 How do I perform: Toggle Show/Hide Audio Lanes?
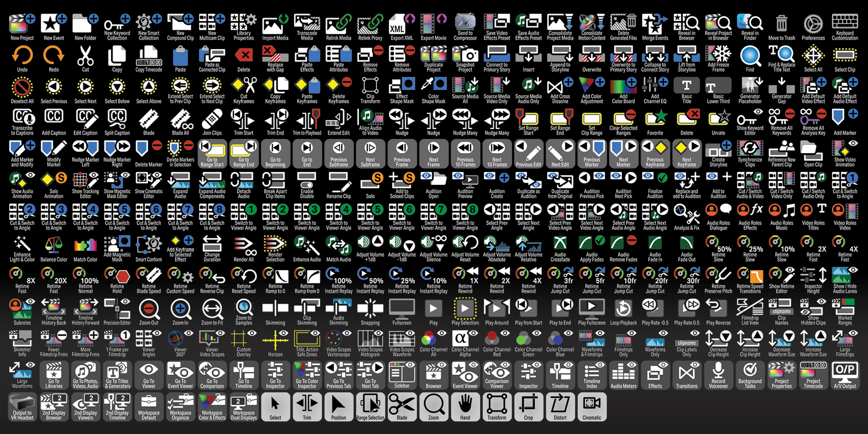pyautogui.click(x=845, y=280)
